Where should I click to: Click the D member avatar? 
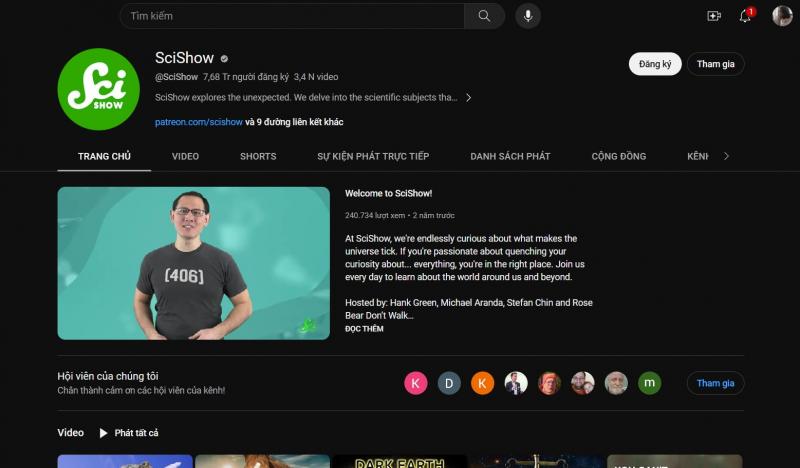pos(449,383)
